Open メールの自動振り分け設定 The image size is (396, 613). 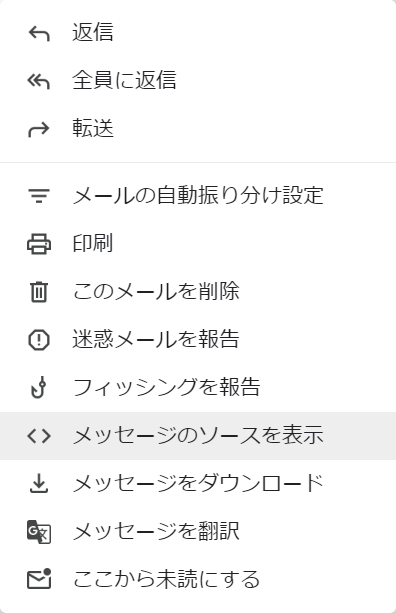[x=198, y=195]
